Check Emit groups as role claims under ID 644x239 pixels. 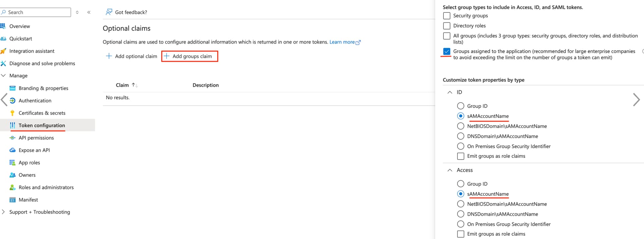point(461,156)
